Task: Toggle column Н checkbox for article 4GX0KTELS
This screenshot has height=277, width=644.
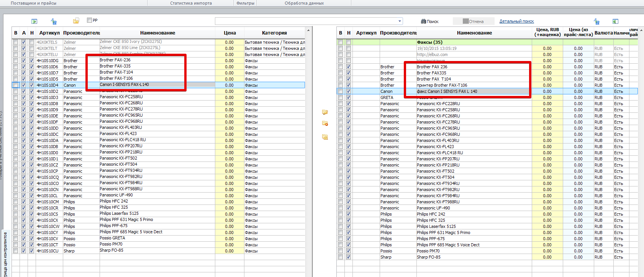Action: 31,42
